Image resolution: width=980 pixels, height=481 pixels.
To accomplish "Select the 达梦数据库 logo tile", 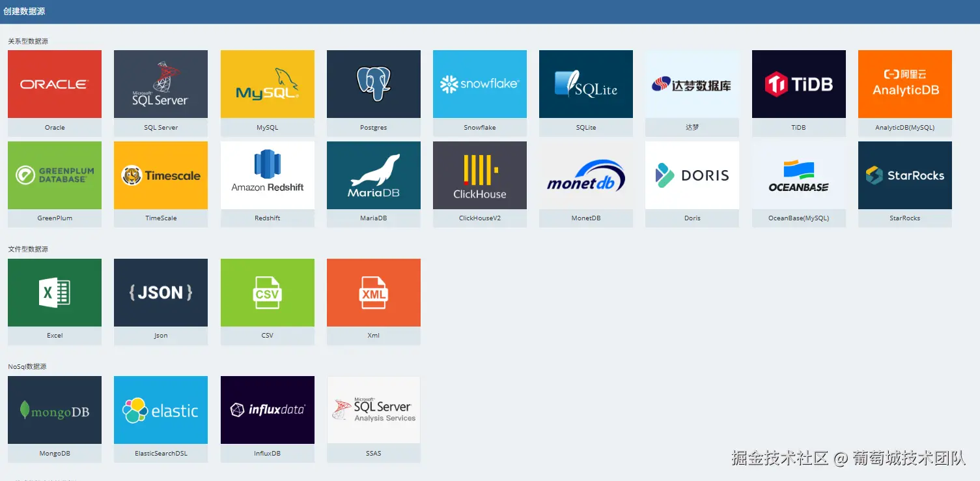I will (x=692, y=84).
